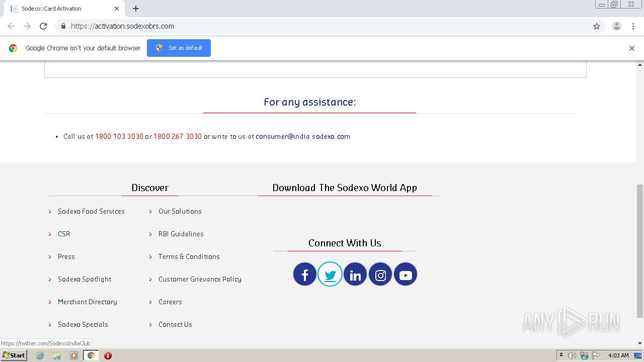Open Merchant Directory link
Screen dimensions: 644x362
pyautogui.click(x=88, y=302)
